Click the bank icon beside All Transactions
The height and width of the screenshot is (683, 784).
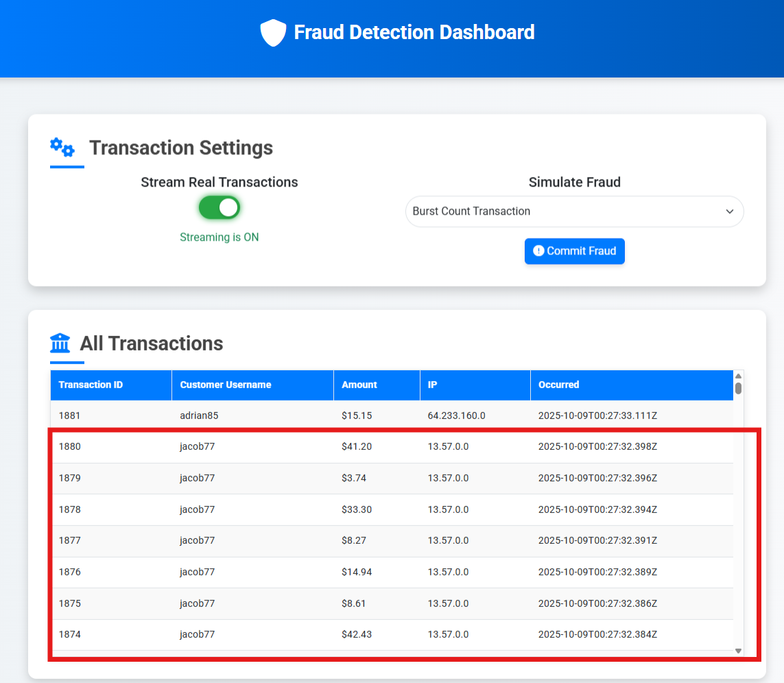60,343
